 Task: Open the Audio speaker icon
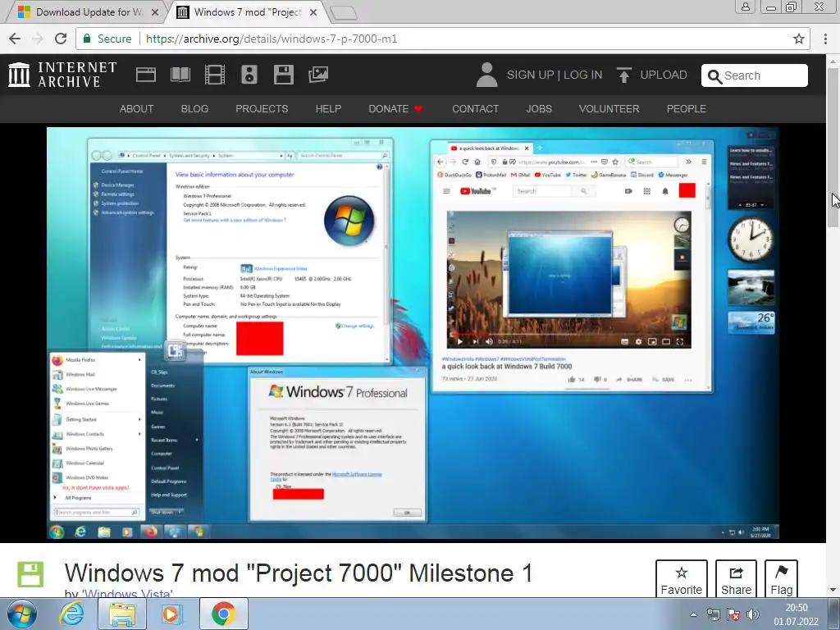click(249, 75)
